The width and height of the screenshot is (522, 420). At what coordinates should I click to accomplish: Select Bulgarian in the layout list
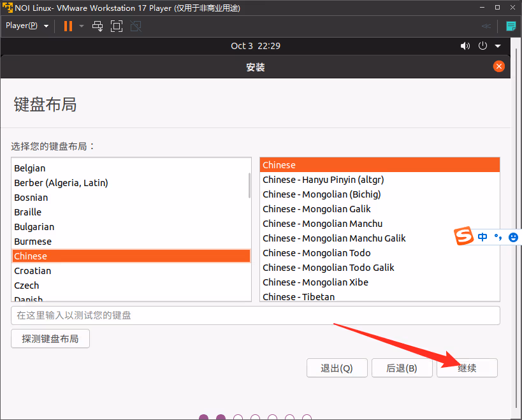pyautogui.click(x=34, y=227)
